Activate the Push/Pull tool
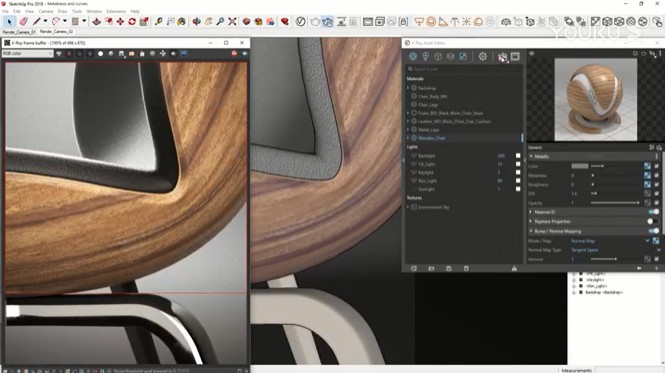Image resolution: width=665 pixels, height=373 pixels. pyautogui.click(x=97, y=21)
